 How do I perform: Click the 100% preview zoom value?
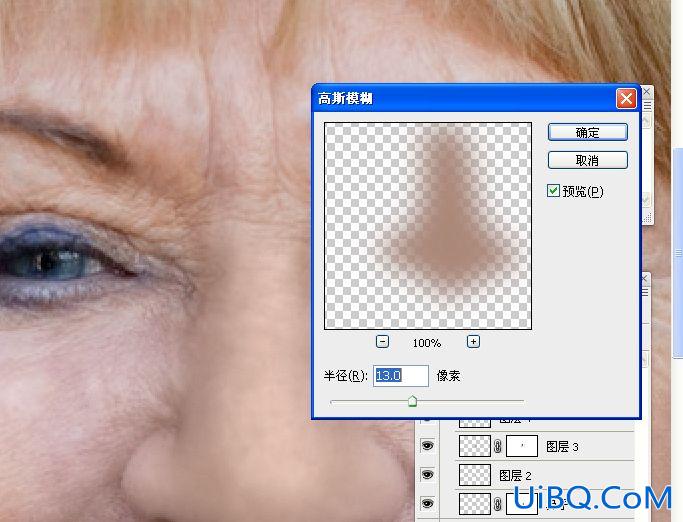point(427,343)
